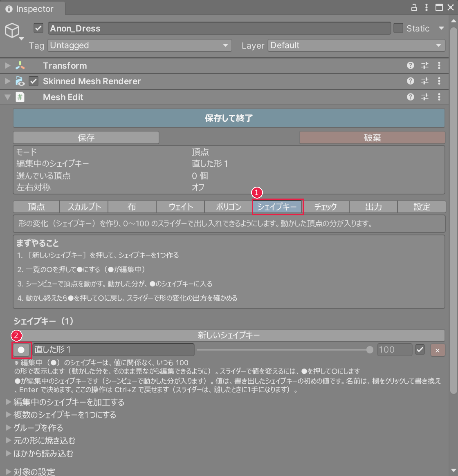This screenshot has width=458, height=476.
Task: Expand グループを作る section
Action: coord(9,427)
